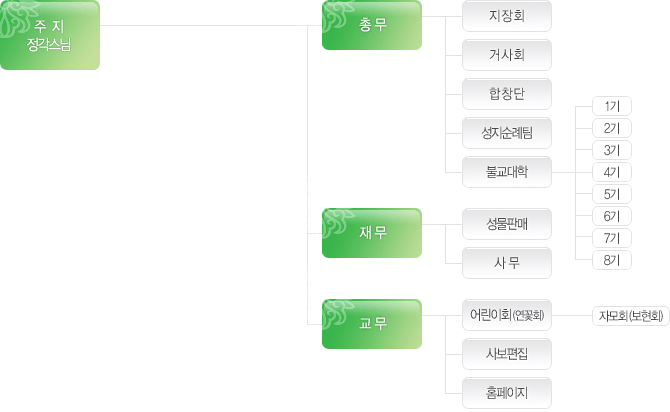Select the 불교대학 box
670x412 pixels.
pyautogui.click(x=507, y=172)
